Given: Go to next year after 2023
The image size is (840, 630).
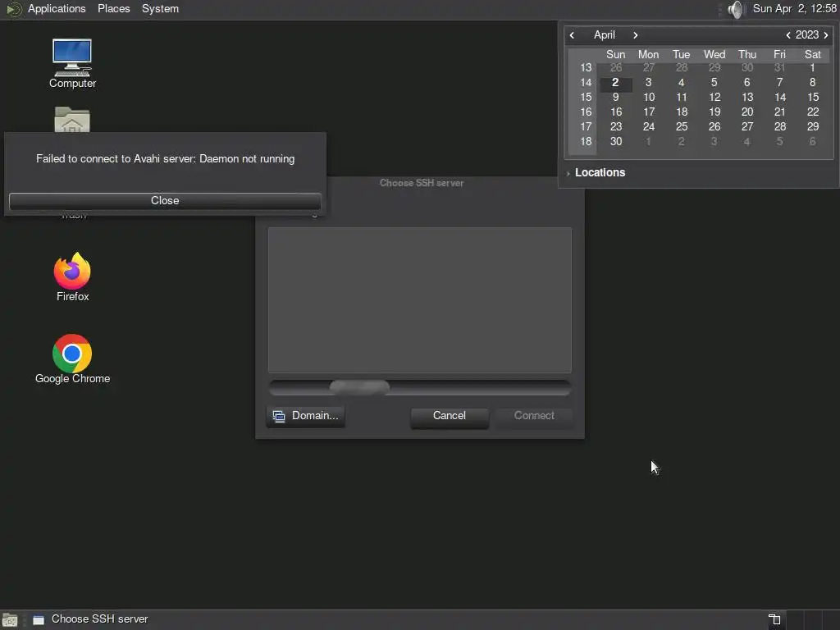Looking at the screenshot, I should [826, 35].
